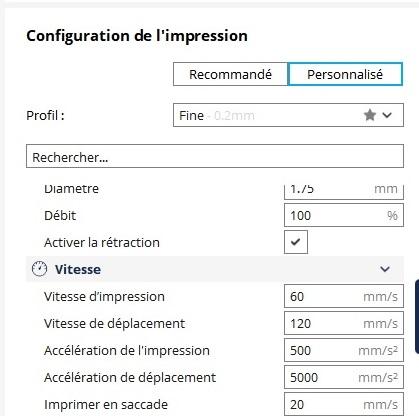Select the Imprimer en saccade value field
The height and width of the screenshot is (416, 419).
(x=344, y=404)
